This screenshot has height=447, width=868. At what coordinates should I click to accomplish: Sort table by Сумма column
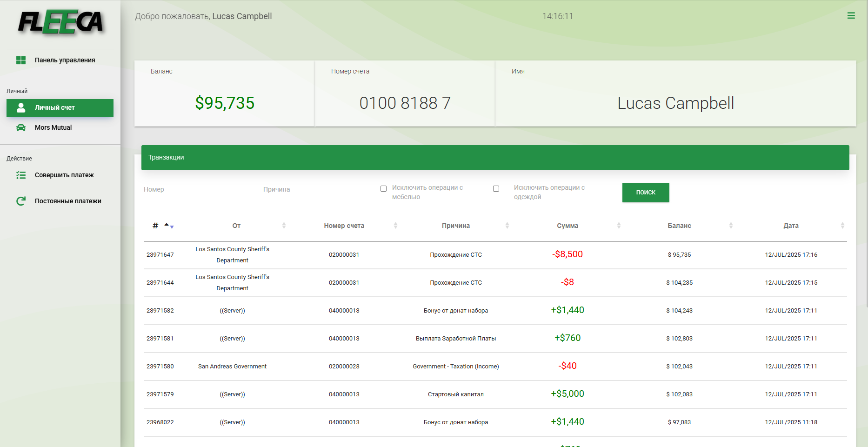[x=568, y=226]
